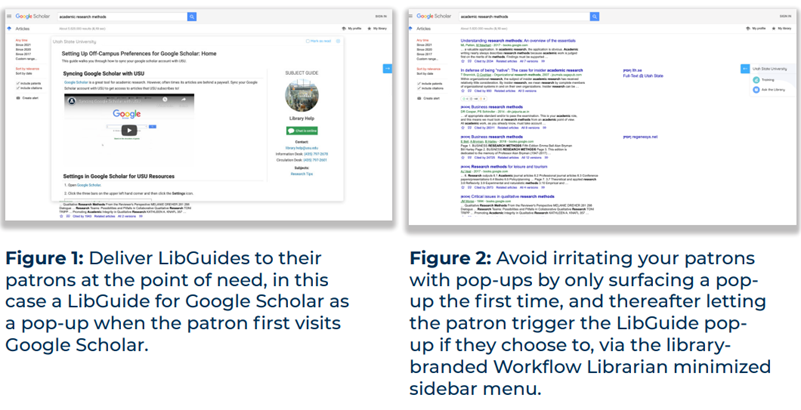Open My library in right screenshot
The width and height of the screenshot is (801, 410).
pos(780,29)
